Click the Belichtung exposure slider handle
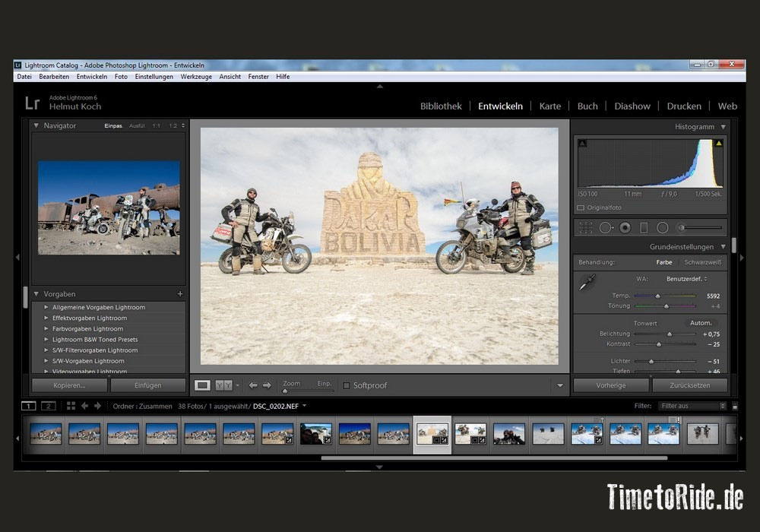Image resolution: width=760 pixels, height=532 pixels. tap(670, 334)
